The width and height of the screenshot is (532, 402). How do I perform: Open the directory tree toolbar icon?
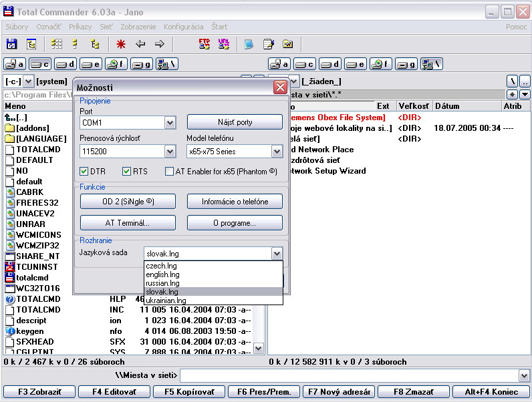point(31,44)
